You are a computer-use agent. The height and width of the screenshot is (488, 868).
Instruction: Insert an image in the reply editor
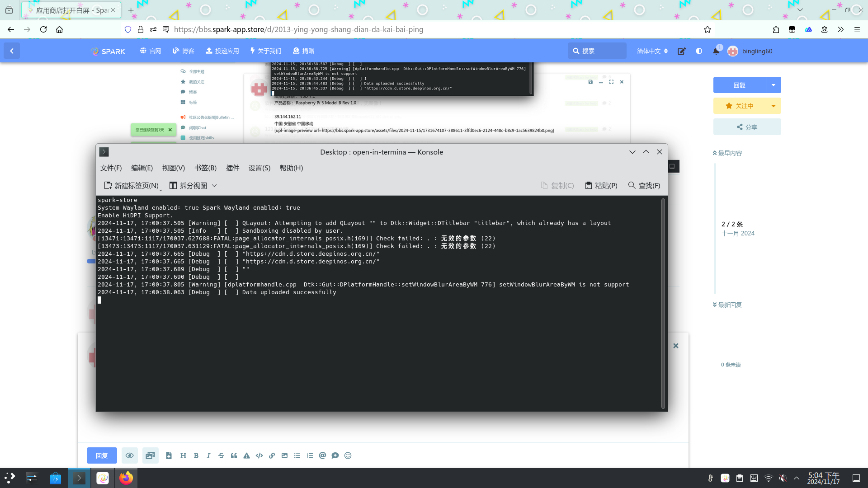[x=284, y=455]
